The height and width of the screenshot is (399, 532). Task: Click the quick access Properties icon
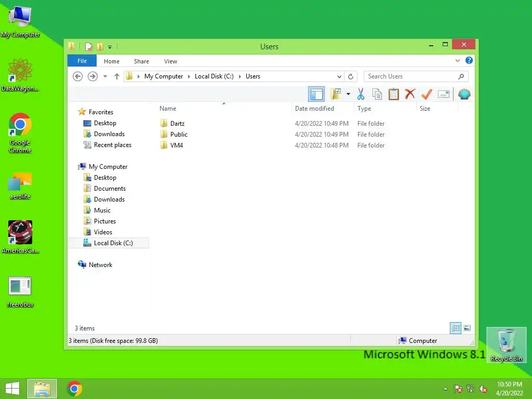pyautogui.click(x=88, y=46)
